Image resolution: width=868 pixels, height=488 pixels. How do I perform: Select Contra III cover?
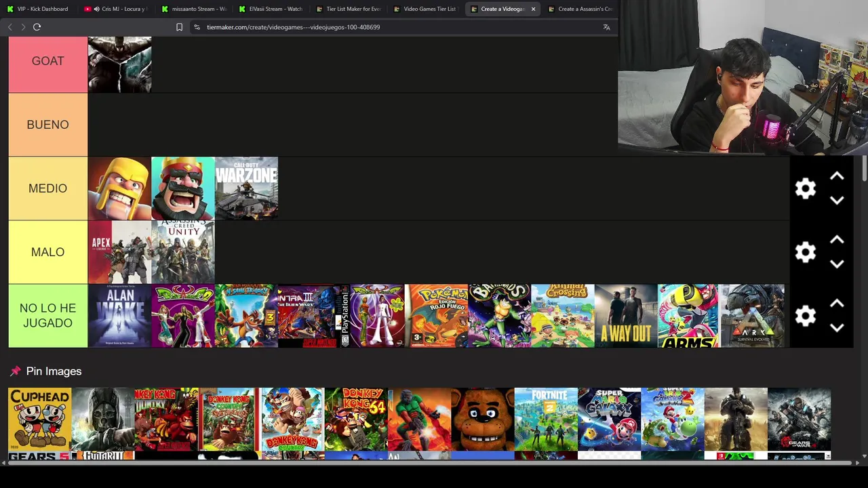(310, 316)
